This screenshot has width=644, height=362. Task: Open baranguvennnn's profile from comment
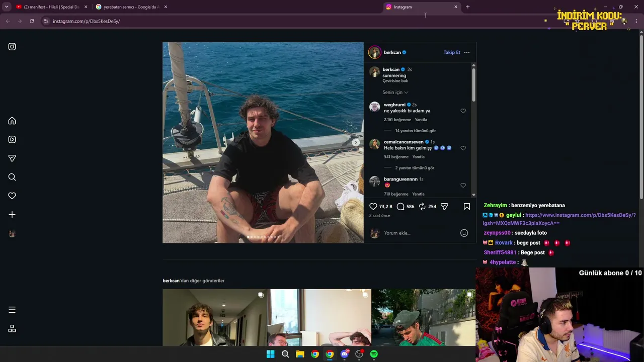pyautogui.click(x=400, y=179)
